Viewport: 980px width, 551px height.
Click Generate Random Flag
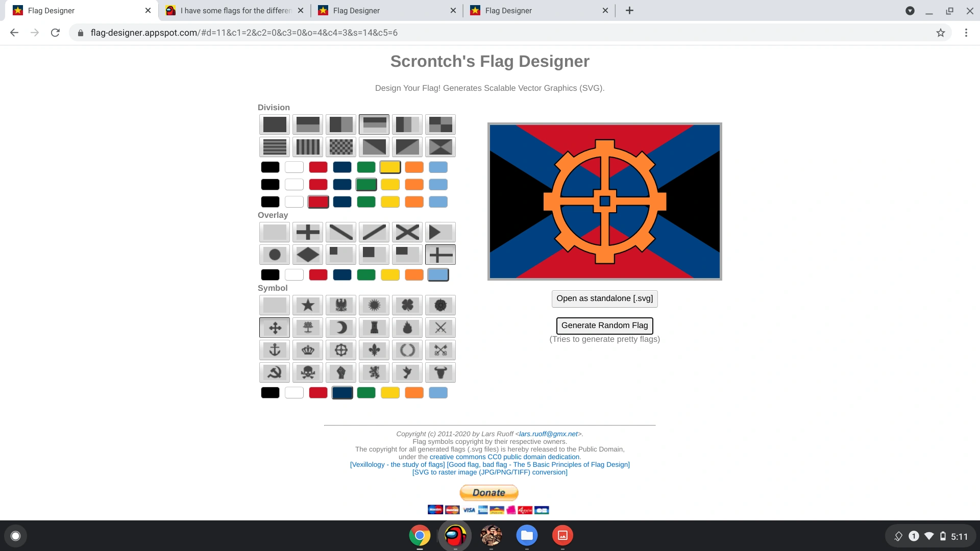click(604, 325)
